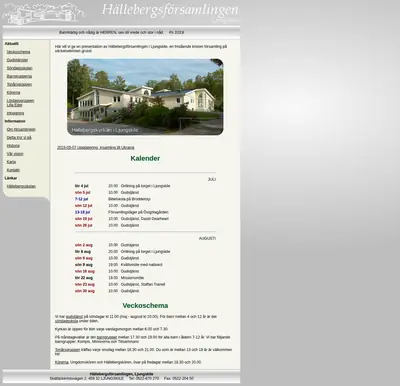Select Tonårsgruppen in the sidebar menu

click(x=19, y=84)
